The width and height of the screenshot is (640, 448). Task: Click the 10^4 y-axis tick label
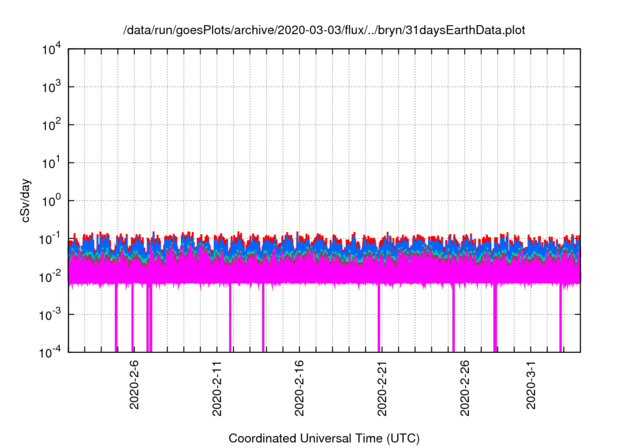[x=51, y=49]
